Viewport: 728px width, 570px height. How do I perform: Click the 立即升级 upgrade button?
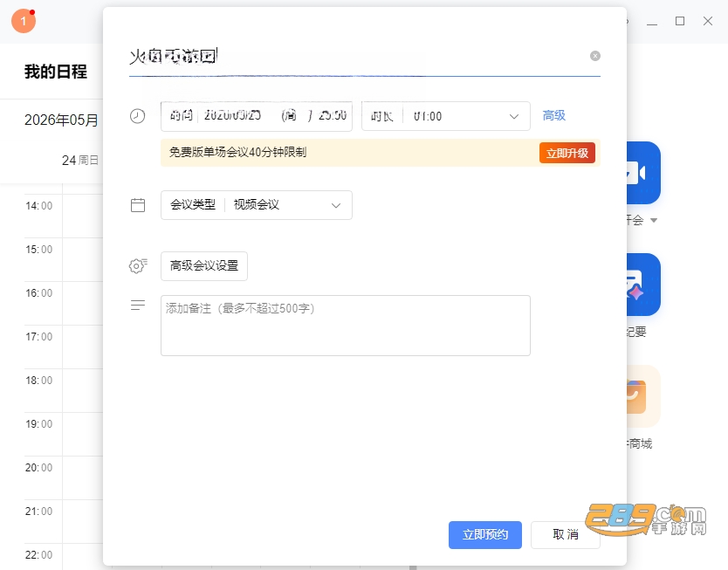pos(567,153)
